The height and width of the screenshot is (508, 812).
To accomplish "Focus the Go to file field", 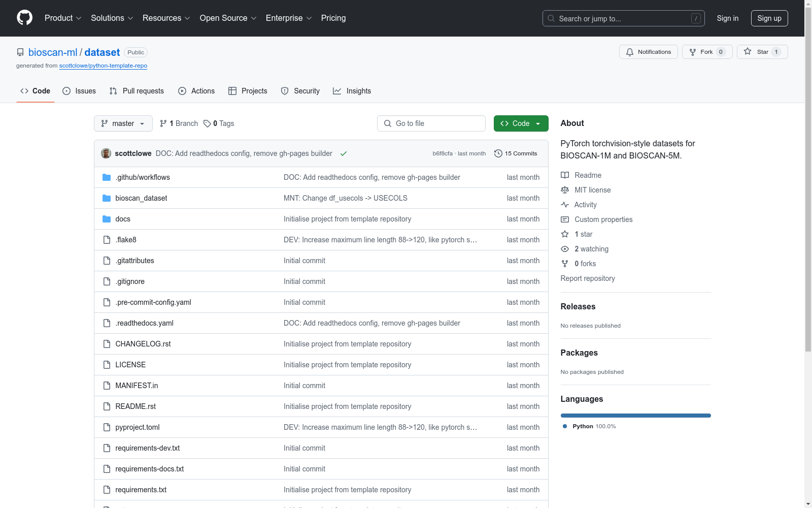I will pos(431,123).
